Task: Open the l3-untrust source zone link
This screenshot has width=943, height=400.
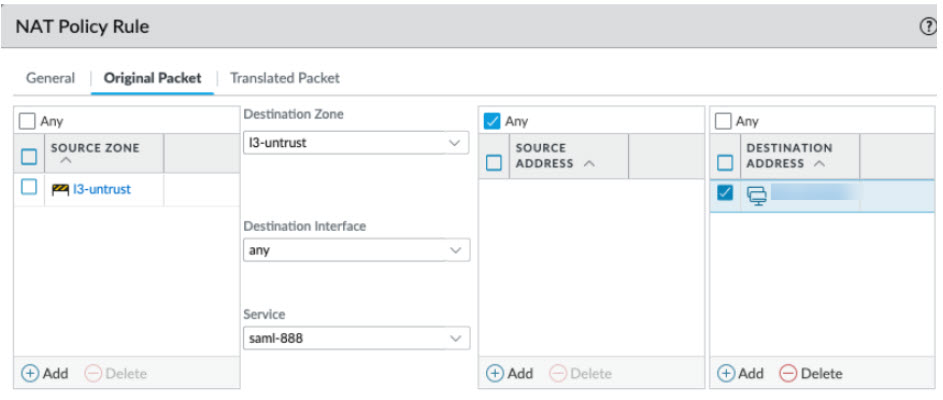Action: point(102,188)
